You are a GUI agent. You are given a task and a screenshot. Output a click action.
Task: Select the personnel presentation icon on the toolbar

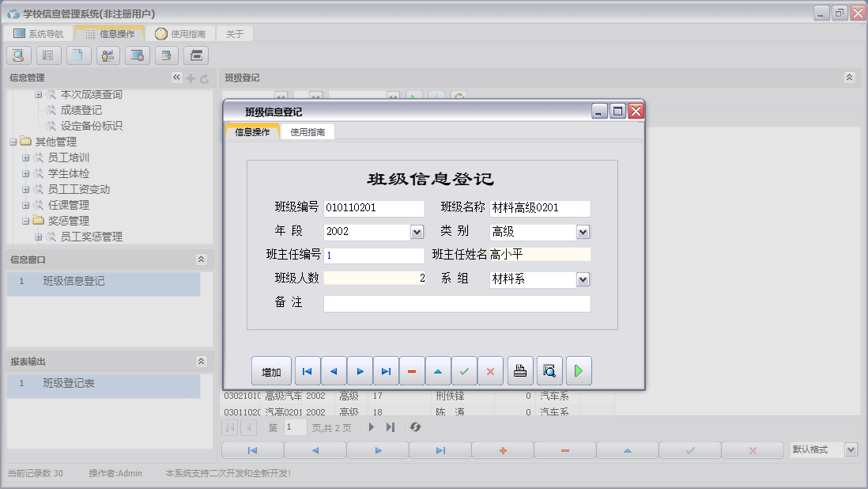(108, 55)
